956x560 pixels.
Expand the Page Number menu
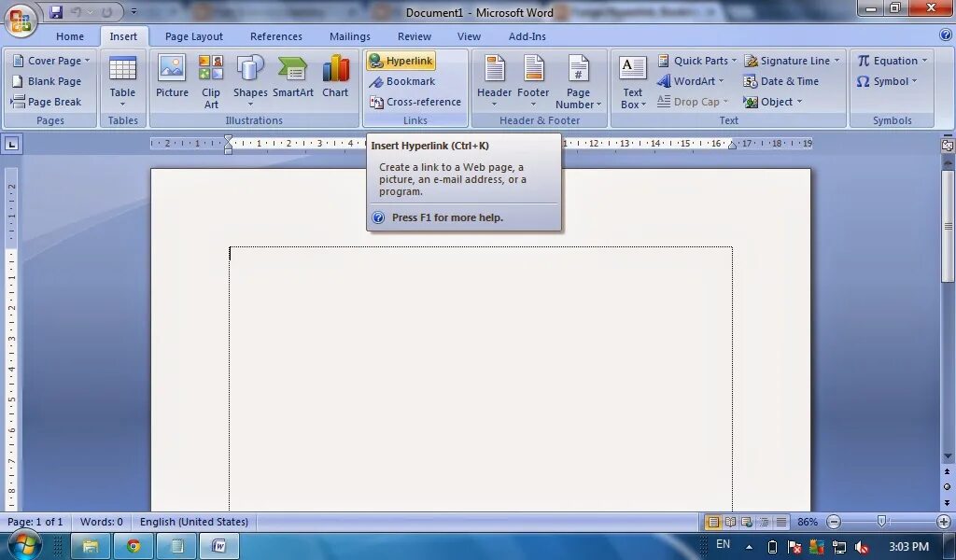[578, 81]
